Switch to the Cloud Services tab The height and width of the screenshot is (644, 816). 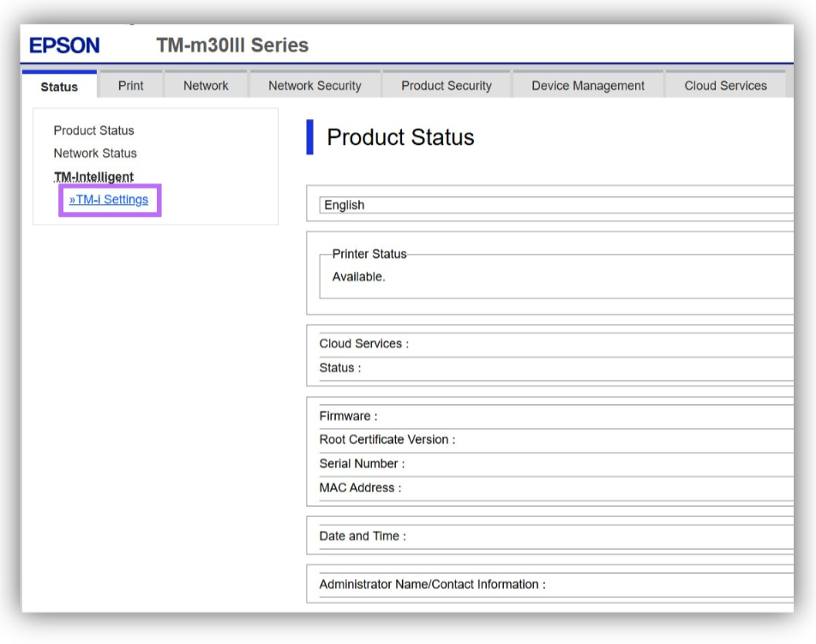click(725, 85)
